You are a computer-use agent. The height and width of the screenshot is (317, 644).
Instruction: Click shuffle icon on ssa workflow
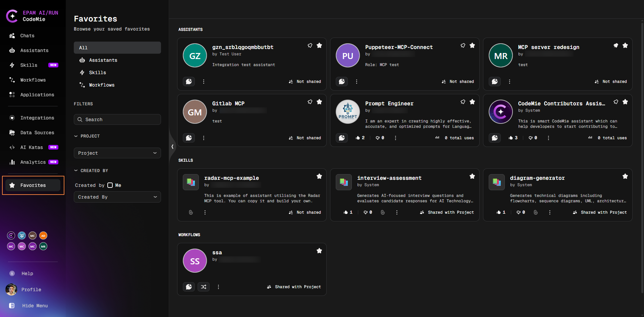click(204, 286)
